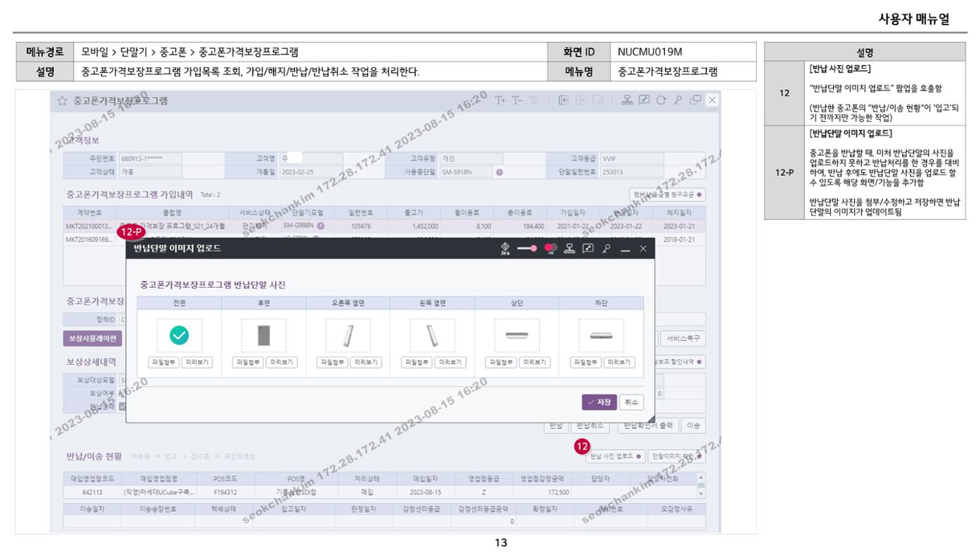Image resolution: width=980 pixels, height=552 pixels.
Task: Click 미리보기 under 하단
Action: coord(619,362)
